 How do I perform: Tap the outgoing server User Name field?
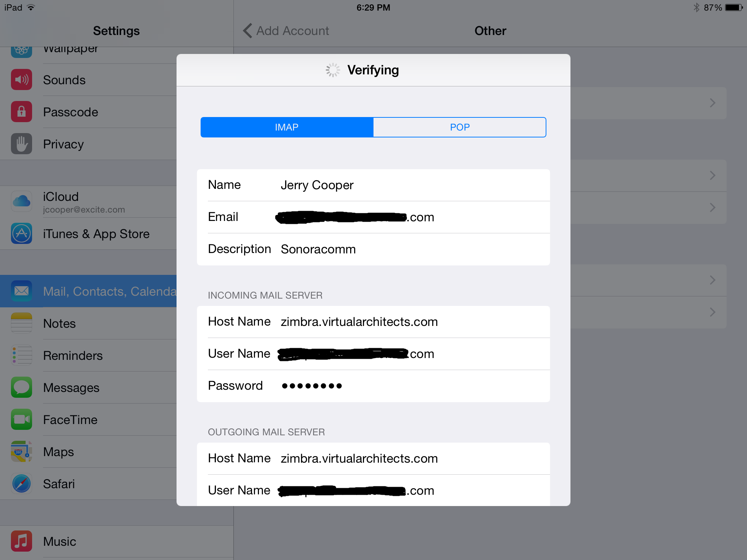373,490
